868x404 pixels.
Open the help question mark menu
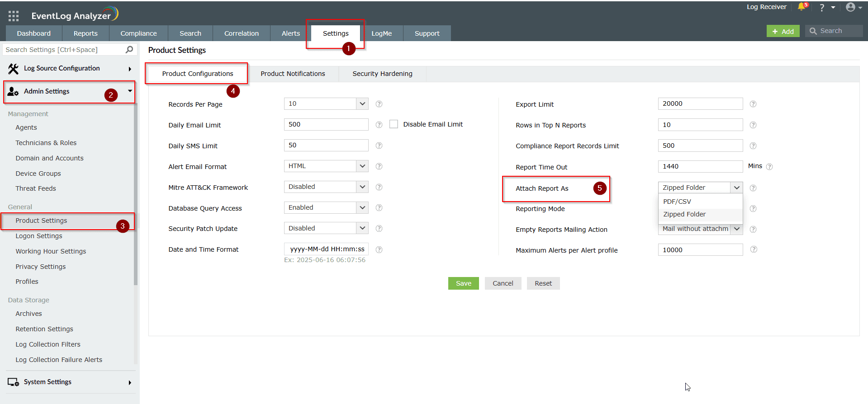coord(822,7)
